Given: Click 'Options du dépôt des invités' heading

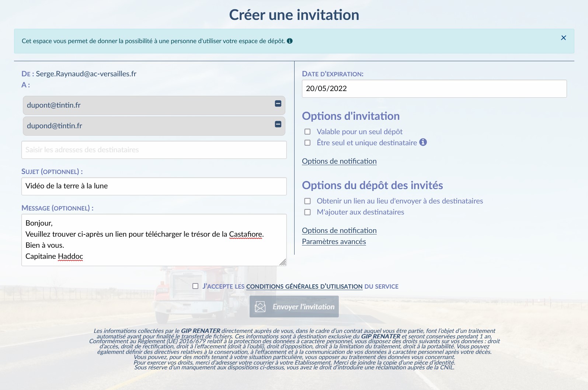Looking at the screenshot, I should [372, 185].
